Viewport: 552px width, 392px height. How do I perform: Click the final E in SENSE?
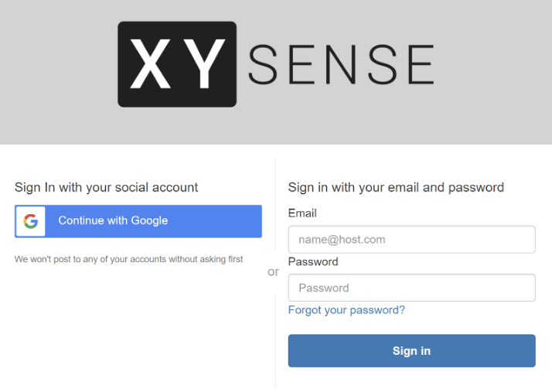[421, 64]
